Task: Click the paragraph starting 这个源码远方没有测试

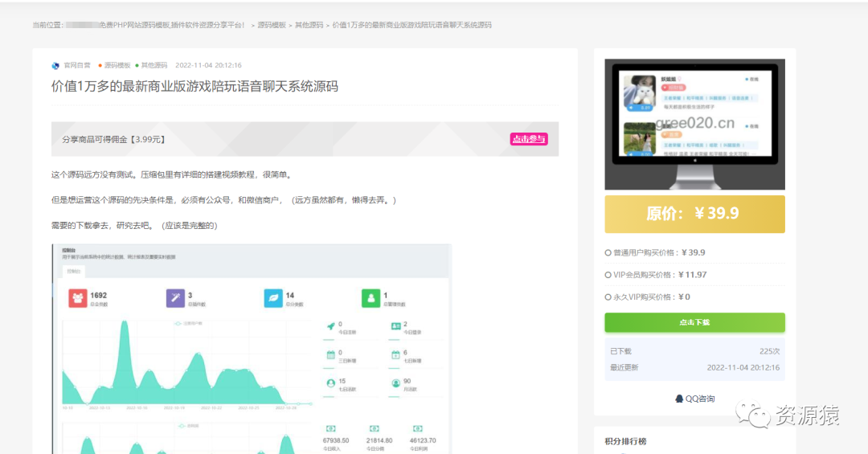Action: point(173,175)
